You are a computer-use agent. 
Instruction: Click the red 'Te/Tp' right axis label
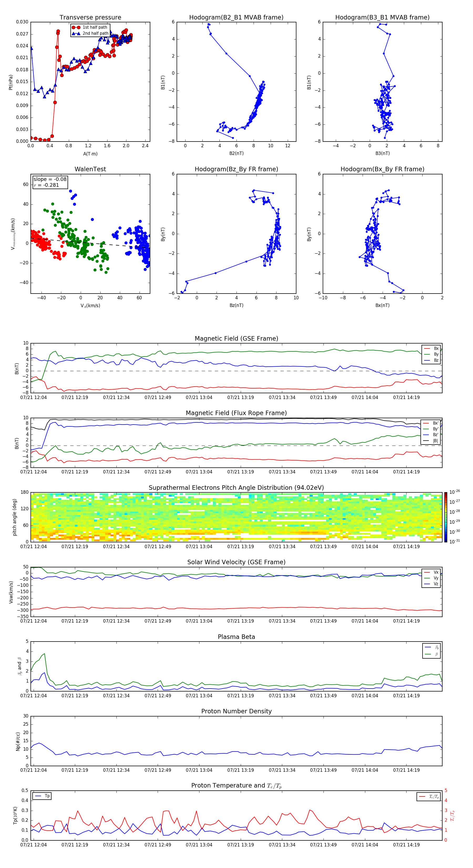pyautogui.click(x=453, y=815)
